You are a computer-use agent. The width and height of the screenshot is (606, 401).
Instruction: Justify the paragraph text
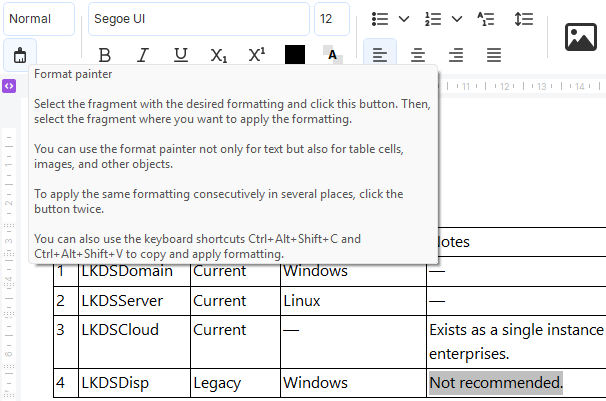494,55
